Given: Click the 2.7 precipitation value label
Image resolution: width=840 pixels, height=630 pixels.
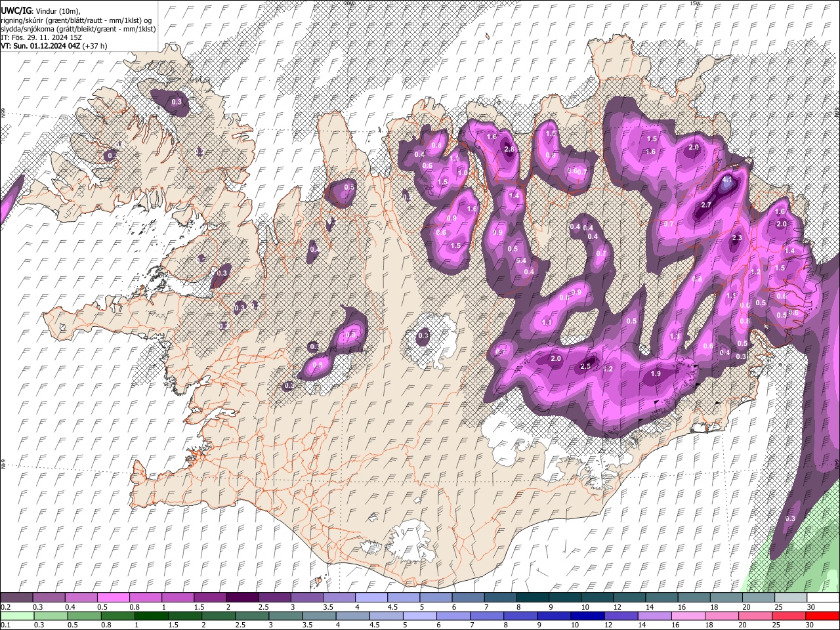Looking at the screenshot, I should click(706, 205).
